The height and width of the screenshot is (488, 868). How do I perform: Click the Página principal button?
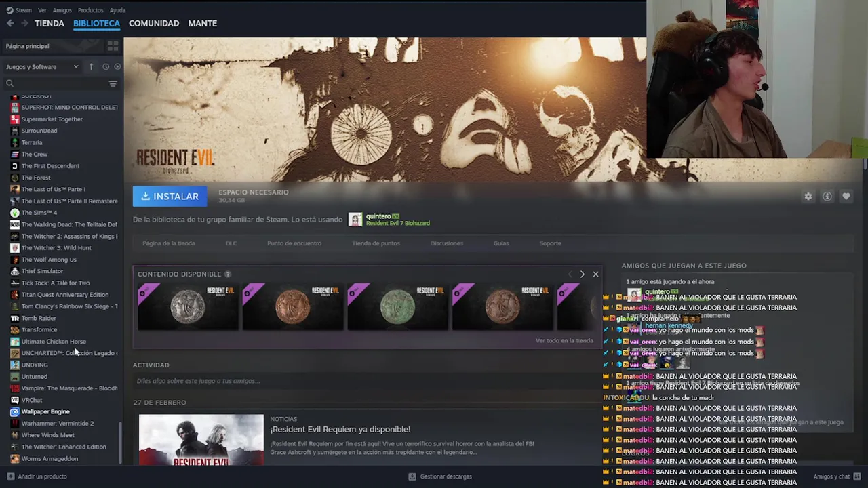tap(52, 46)
